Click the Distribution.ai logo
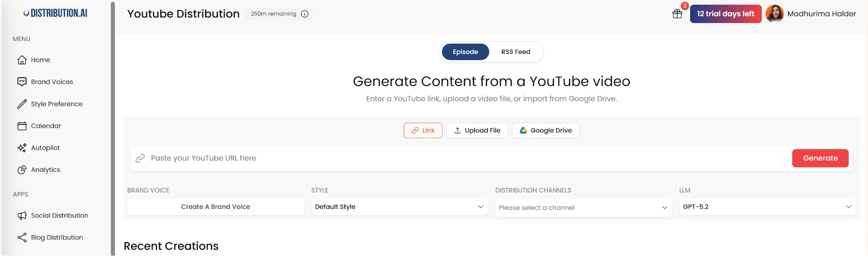 pos(55,13)
